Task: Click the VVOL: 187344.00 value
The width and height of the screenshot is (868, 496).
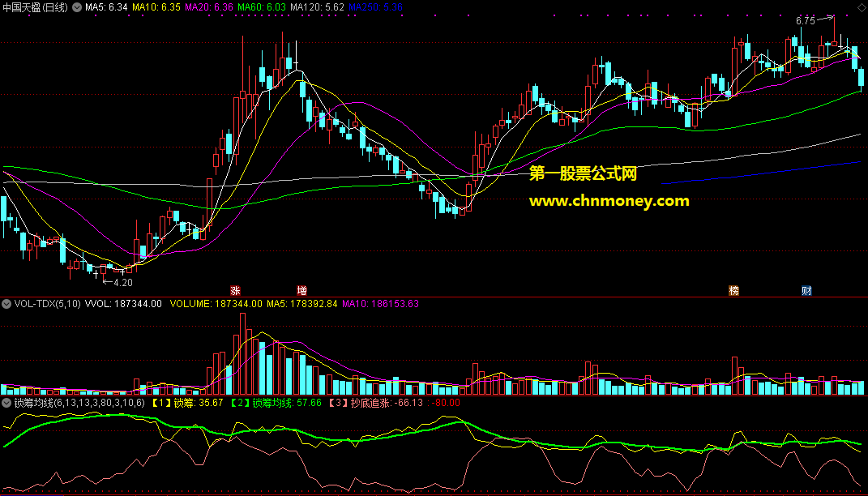Action: tap(123, 304)
